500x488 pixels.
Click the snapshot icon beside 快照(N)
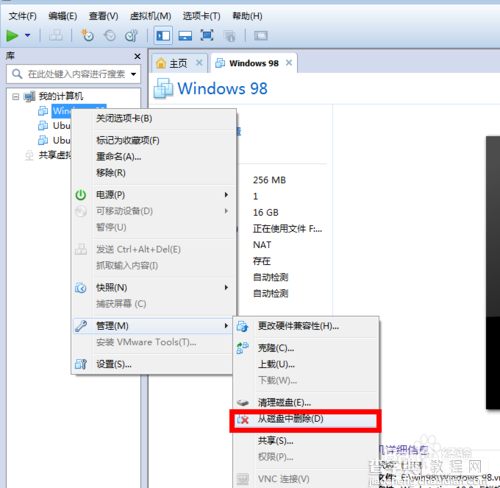pos(81,288)
